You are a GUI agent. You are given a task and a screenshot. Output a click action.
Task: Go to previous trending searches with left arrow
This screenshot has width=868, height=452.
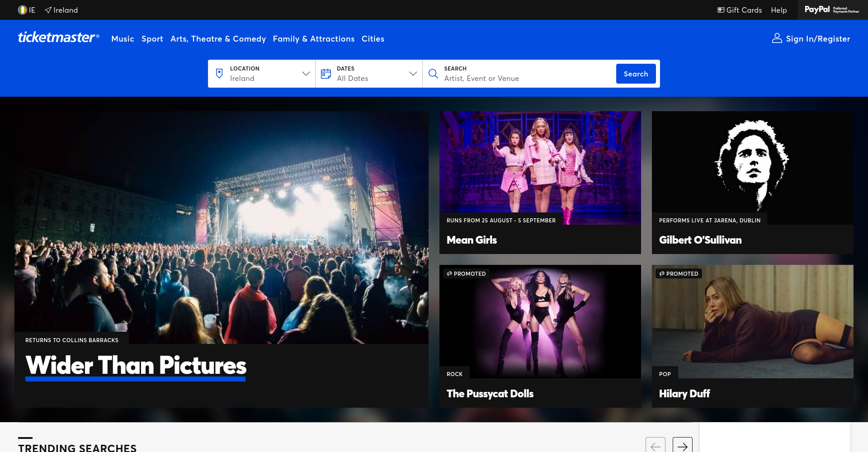[x=656, y=446]
